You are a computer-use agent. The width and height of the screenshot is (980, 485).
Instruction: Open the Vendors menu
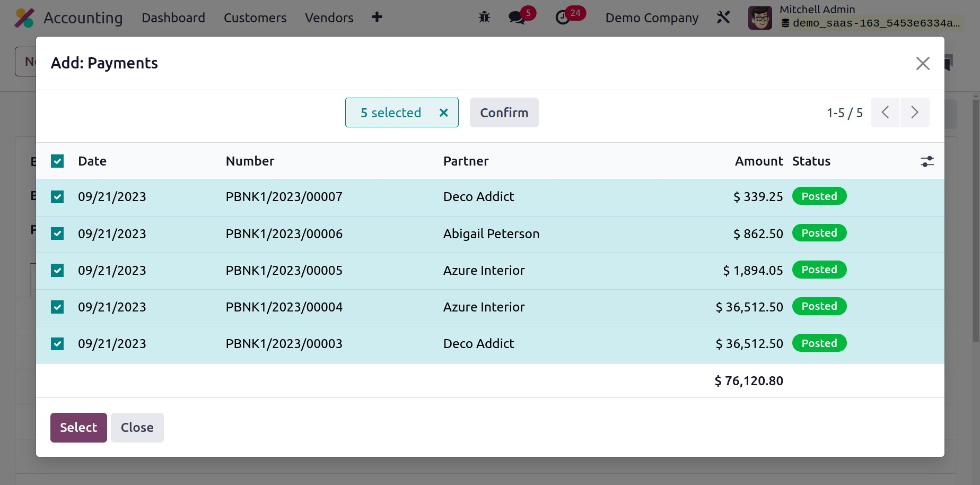coord(329,18)
